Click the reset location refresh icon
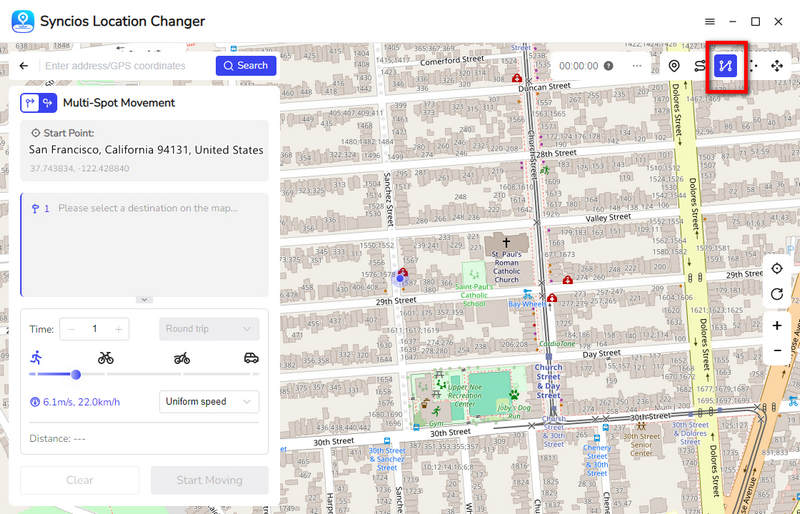 (x=777, y=294)
